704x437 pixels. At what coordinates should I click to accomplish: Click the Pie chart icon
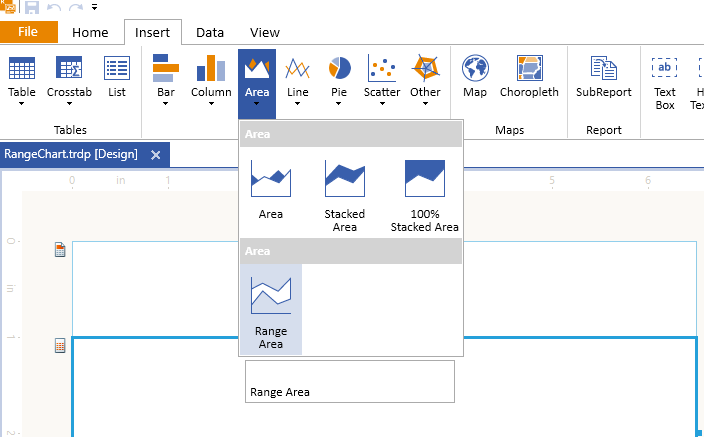pos(339,68)
